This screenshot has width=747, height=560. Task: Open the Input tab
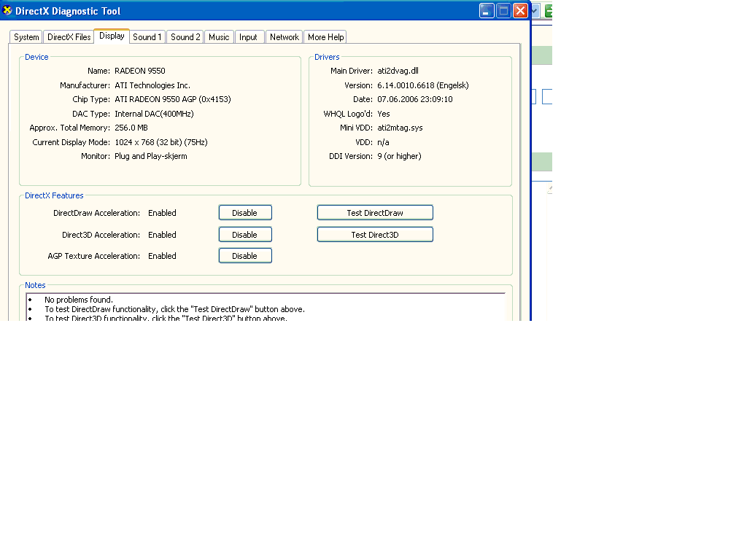(248, 37)
